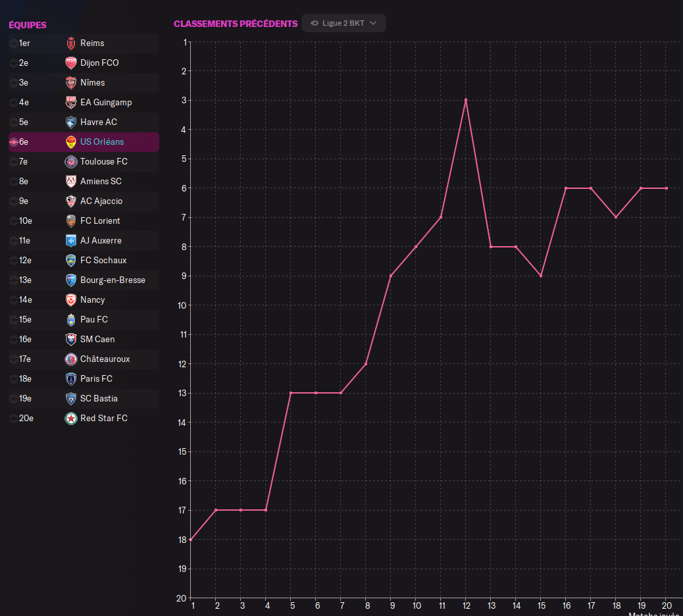Click the graph point at match 18, rank 7

[x=615, y=217]
